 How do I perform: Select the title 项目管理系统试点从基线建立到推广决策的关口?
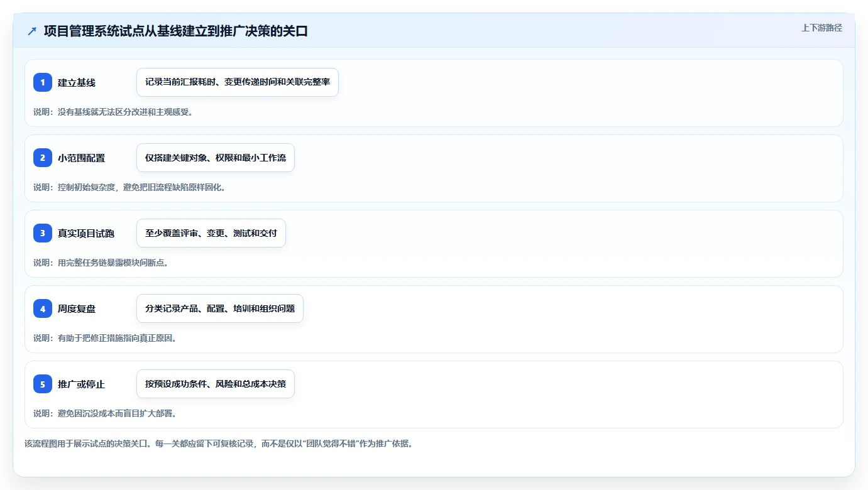tap(176, 31)
